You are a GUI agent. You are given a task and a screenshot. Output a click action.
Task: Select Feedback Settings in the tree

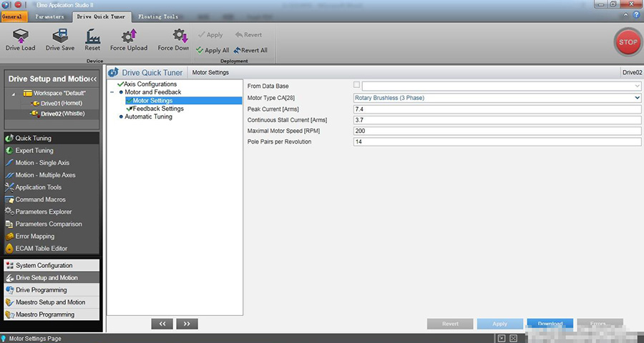pyautogui.click(x=158, y=109)
